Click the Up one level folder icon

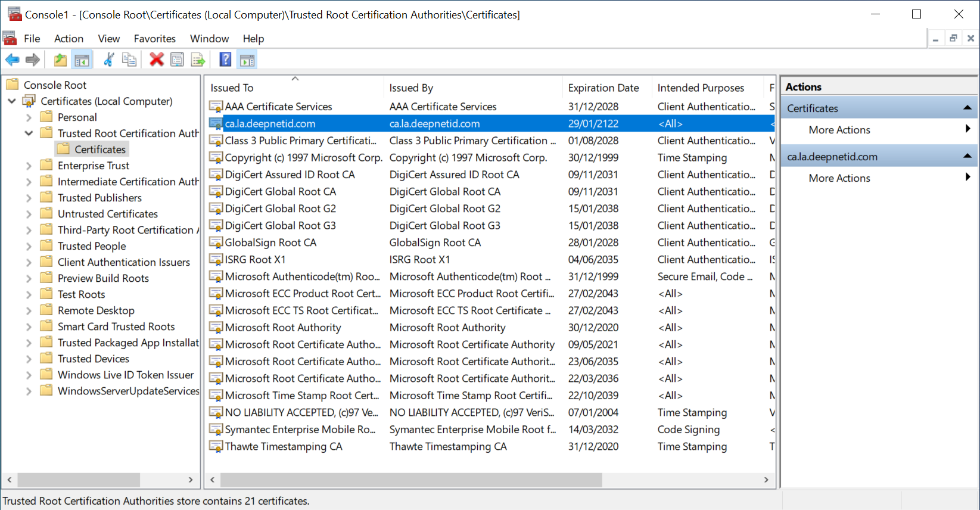pyautogui.click(x=60, y=60)
